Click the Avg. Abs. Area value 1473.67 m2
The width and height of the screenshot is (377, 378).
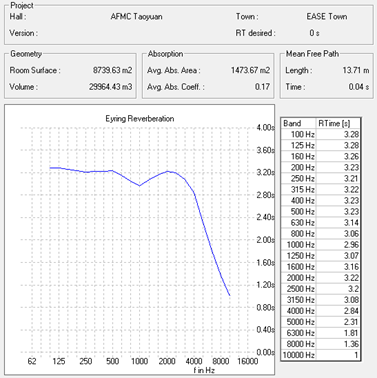point(250,70)
